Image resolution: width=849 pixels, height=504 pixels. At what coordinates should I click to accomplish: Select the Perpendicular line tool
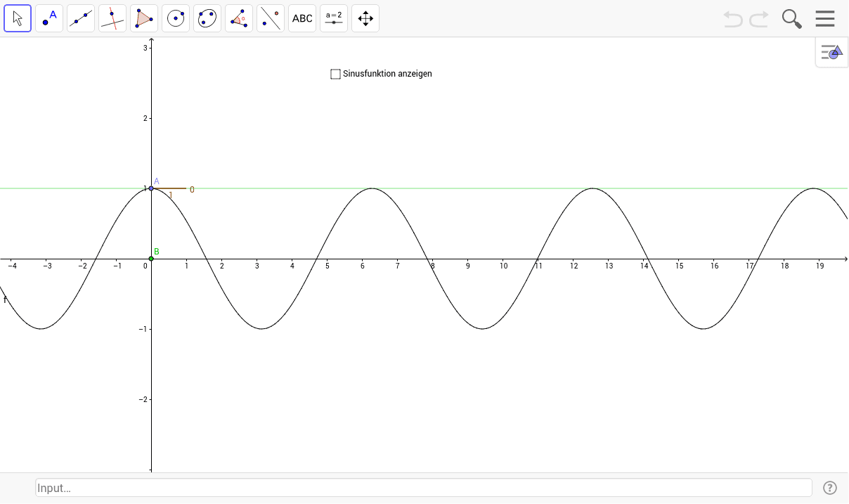point(112,18)
